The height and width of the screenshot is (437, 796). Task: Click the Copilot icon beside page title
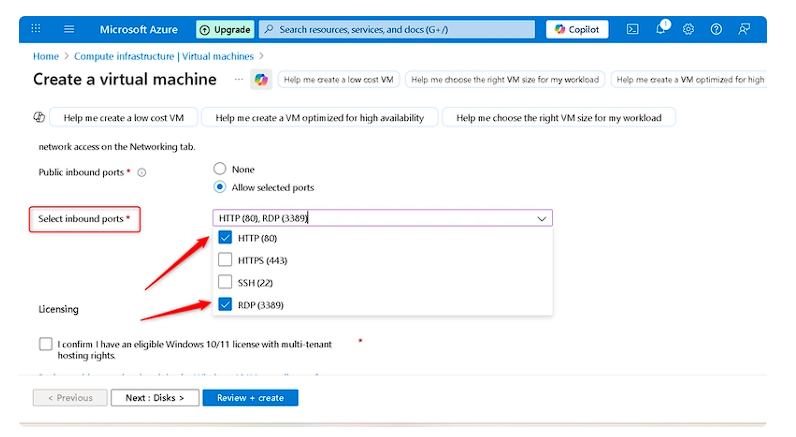pos(261,79)
